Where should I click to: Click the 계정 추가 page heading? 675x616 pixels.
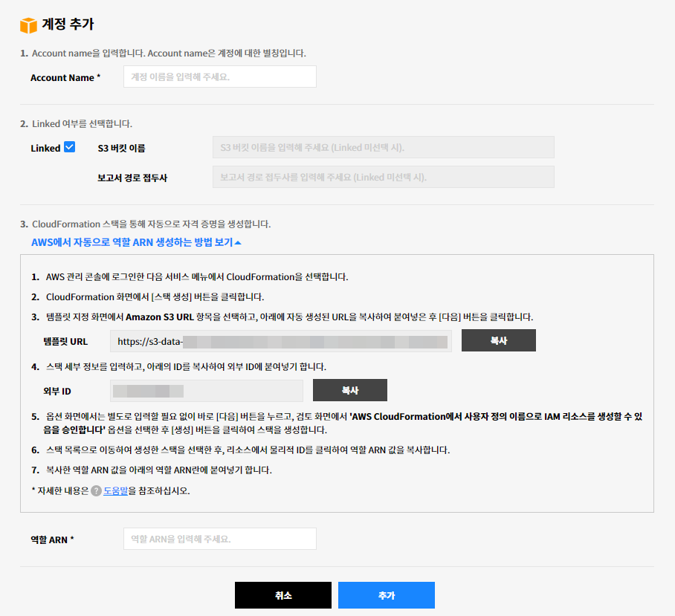(68, 25)
